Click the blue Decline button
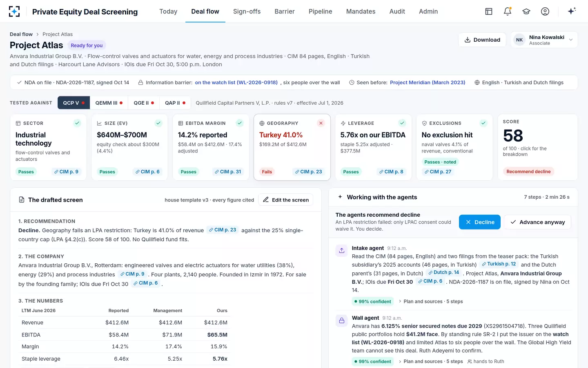This screenshot has width=588, height=368. 479,222
